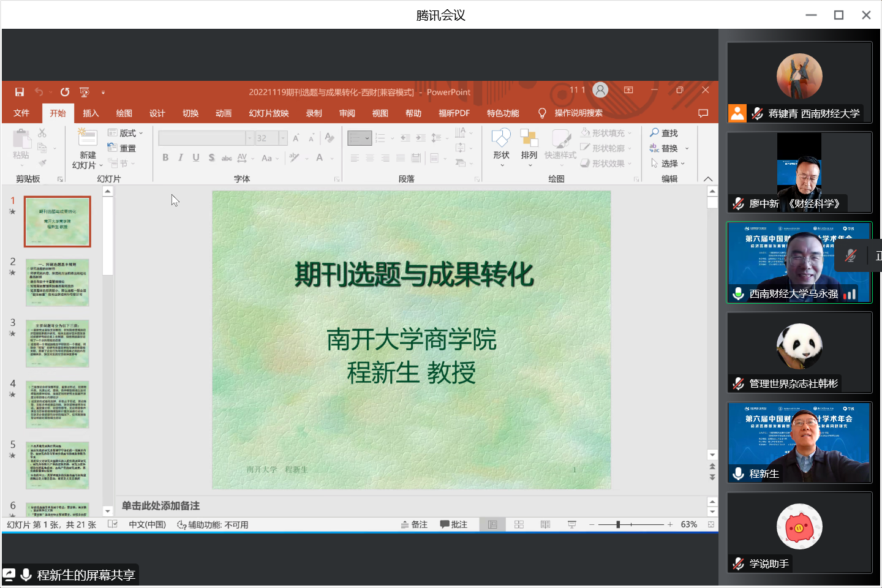Switch to the Slide Show tab

(268, 113)
